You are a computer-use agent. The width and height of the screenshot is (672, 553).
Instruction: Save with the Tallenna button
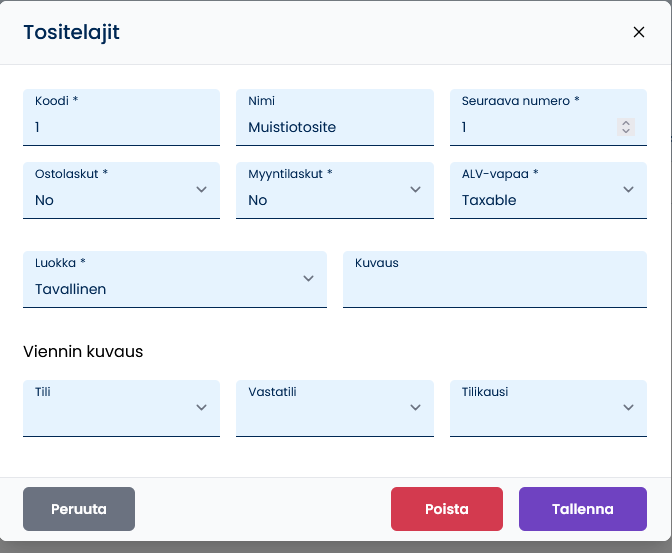pos(583,509)
